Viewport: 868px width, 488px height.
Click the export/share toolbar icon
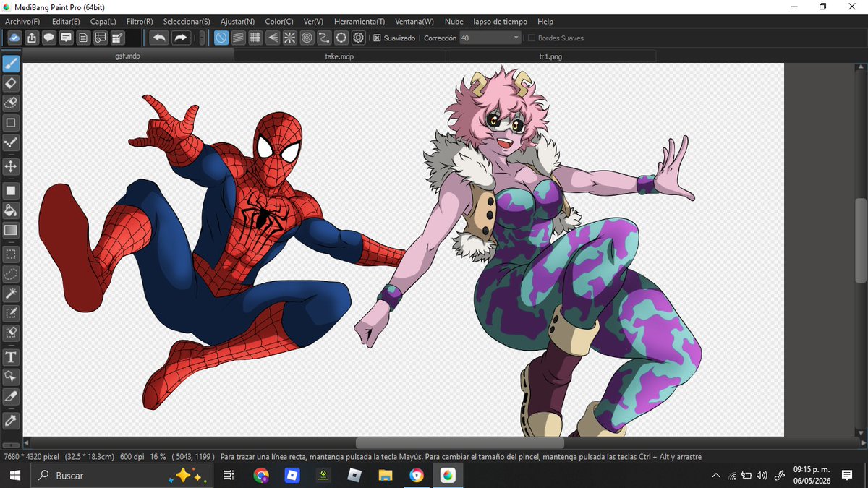pos(32,38)
